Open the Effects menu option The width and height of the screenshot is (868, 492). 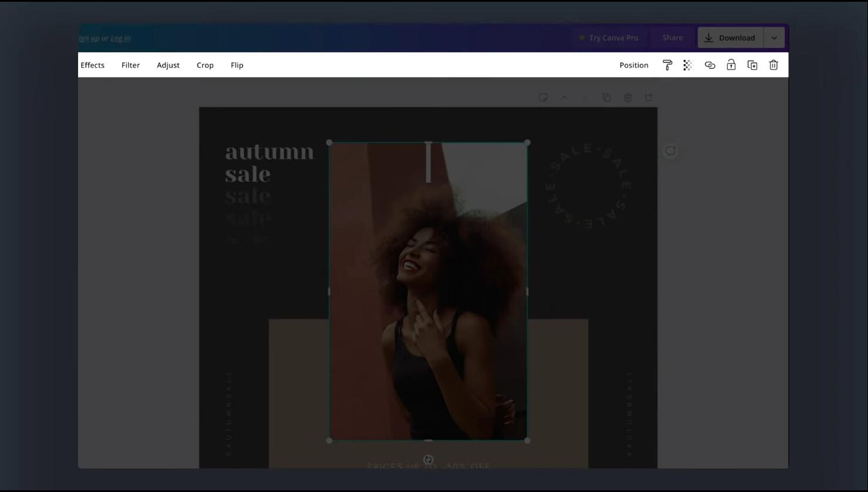point(92,65)
